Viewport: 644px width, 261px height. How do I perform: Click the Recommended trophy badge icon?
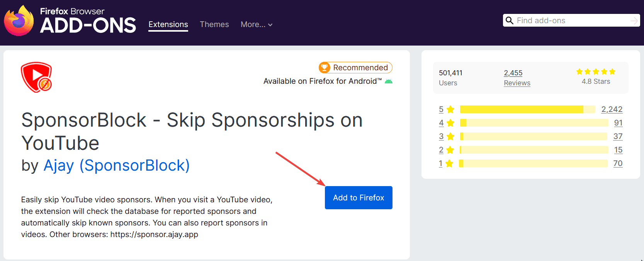tap(325, 68)
